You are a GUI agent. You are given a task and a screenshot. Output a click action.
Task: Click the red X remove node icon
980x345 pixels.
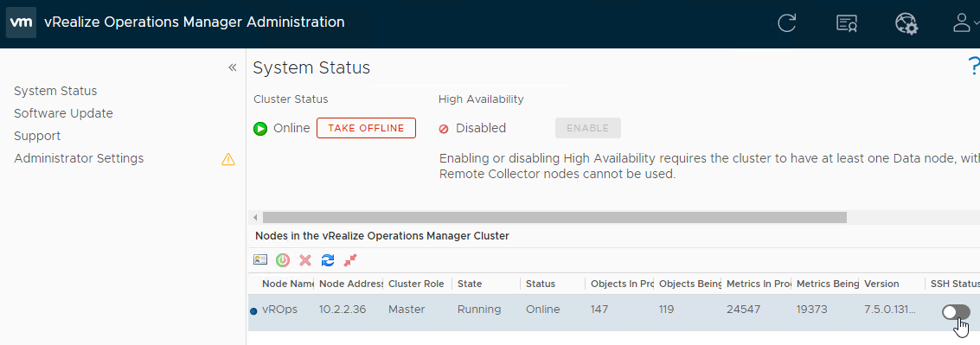pos(305,260)
